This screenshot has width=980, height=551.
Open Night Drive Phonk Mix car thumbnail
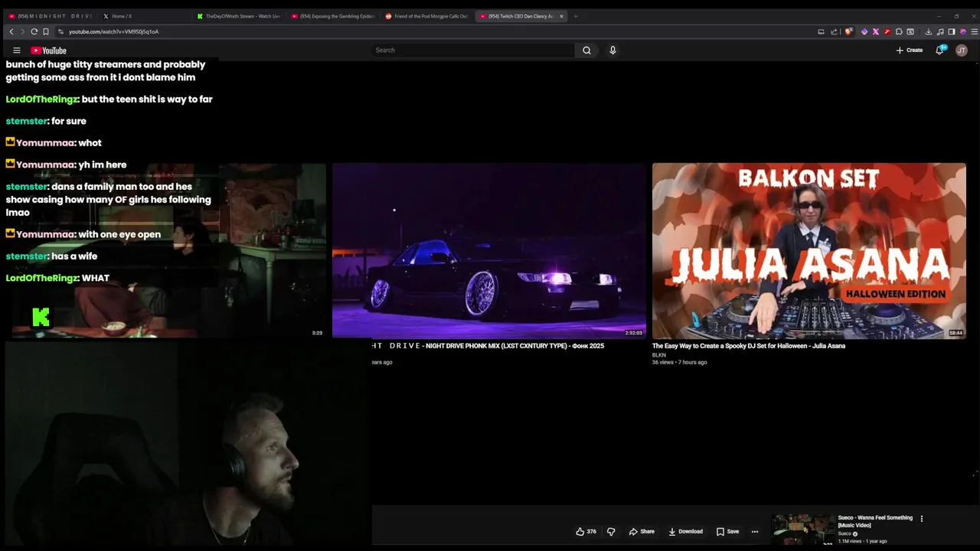pos(489,250)
